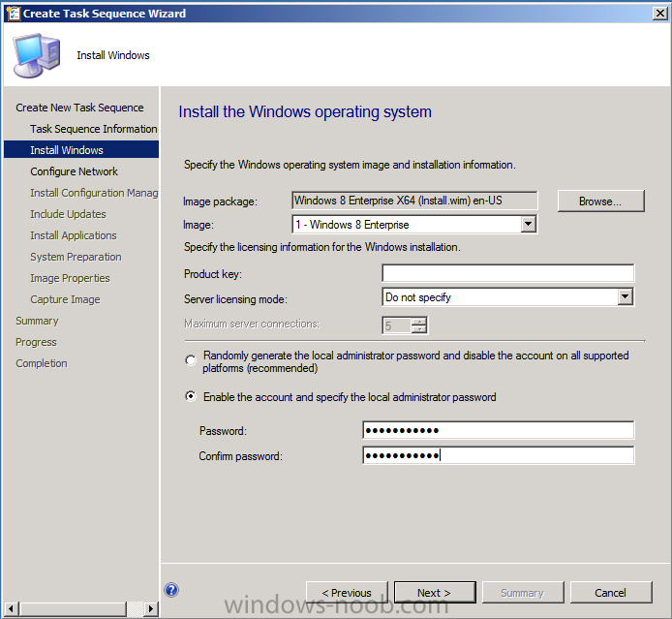Viewport: 672px width, 619px height.
Task: Select Image Properties step
Action: pos(70,278)
